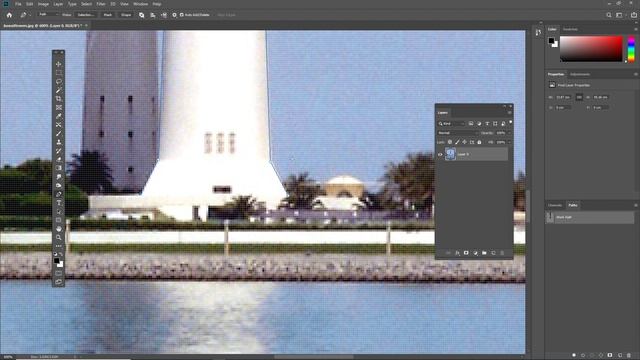Open the Filter menu

click(x=101, y=4)
